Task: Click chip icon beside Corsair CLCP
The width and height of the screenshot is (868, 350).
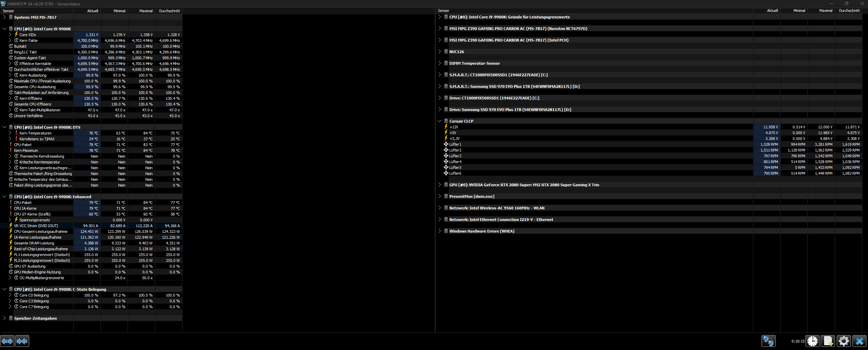Action: 446,121
